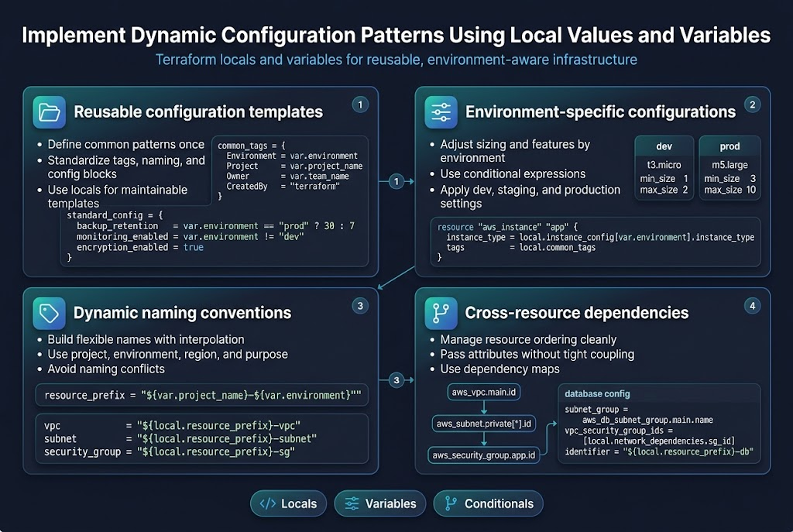Click the sliders icon inside the Variables pill
This screenshot has height=532, width=793.
pos(351,503)
